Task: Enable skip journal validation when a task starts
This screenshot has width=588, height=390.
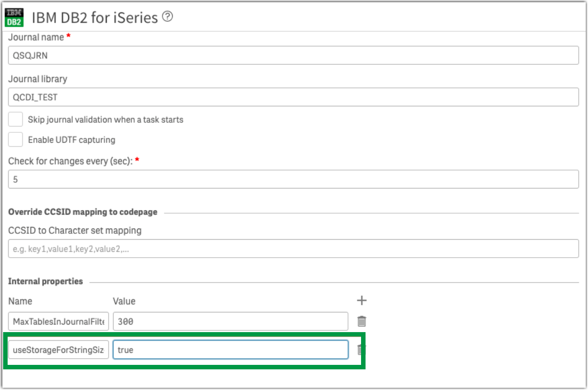Action: click(15, 119)
